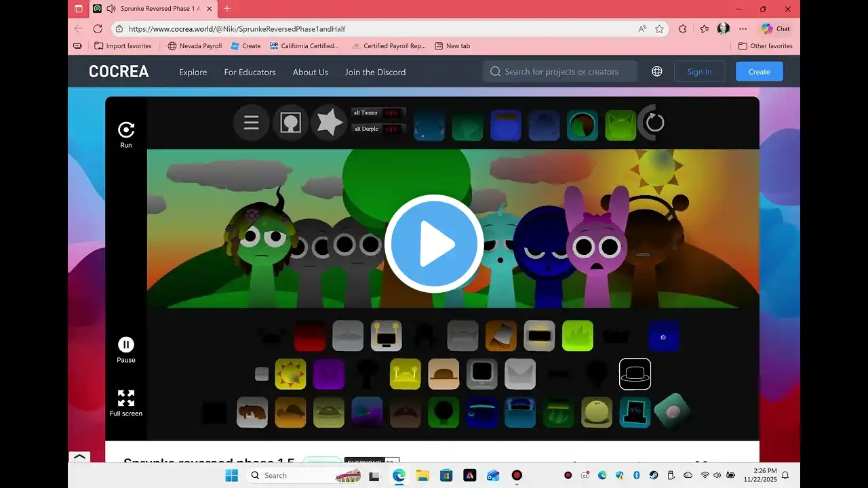
Task: Select the teal circle bonus icon
Action: (583, 125)
